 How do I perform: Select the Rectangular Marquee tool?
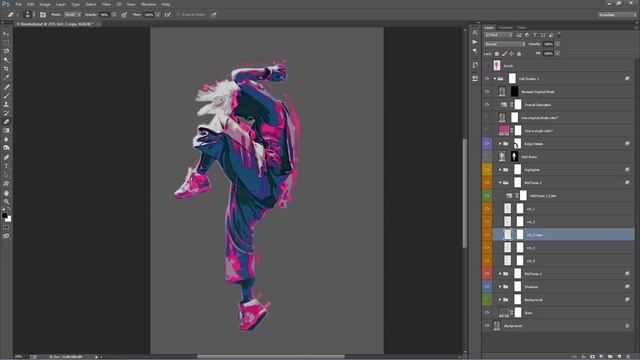(x=6, y=43)
